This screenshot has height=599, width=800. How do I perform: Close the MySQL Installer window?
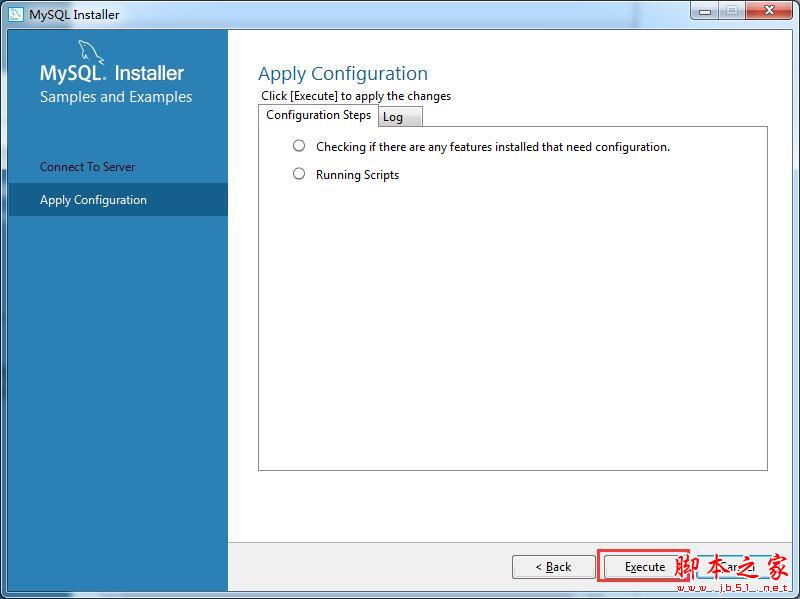(x=769, y=11)
